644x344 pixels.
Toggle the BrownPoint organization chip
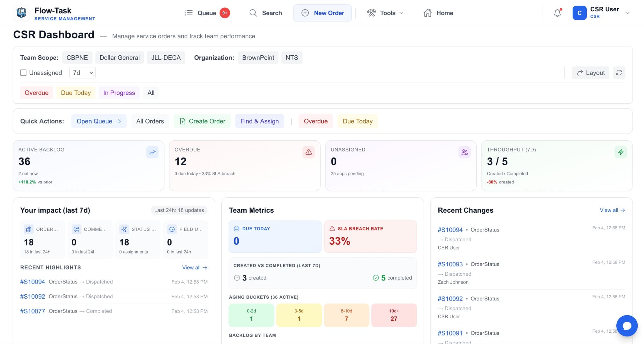(x=258, y=58)
